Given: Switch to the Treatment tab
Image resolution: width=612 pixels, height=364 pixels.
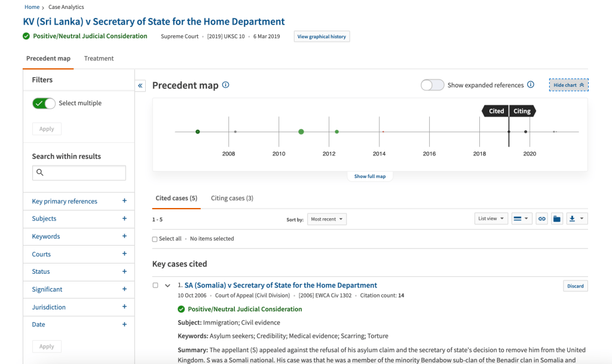Looking at the screenshot, I should (x=99, y=59).
